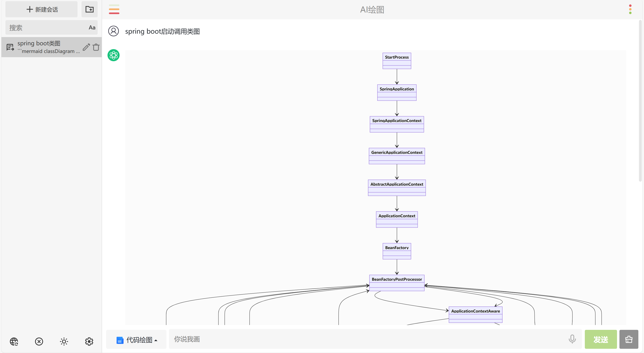Click the circled X clear icon
644x353 pixels.
39,341
